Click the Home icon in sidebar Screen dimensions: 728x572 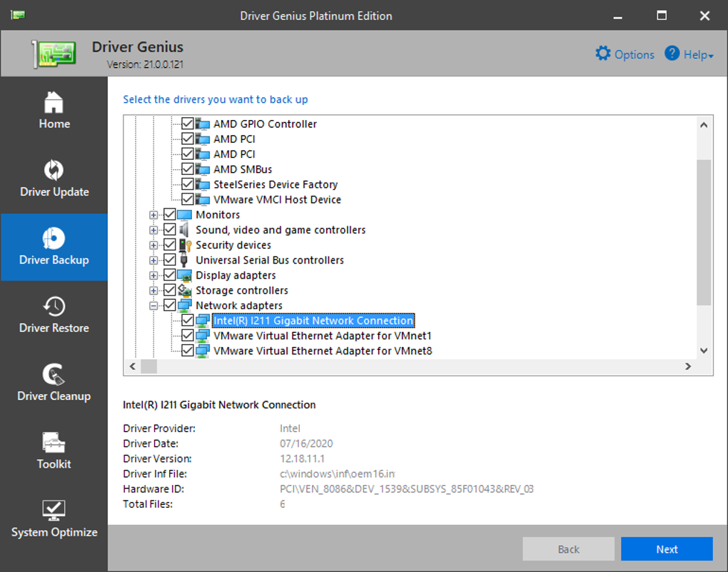(54, 103)
